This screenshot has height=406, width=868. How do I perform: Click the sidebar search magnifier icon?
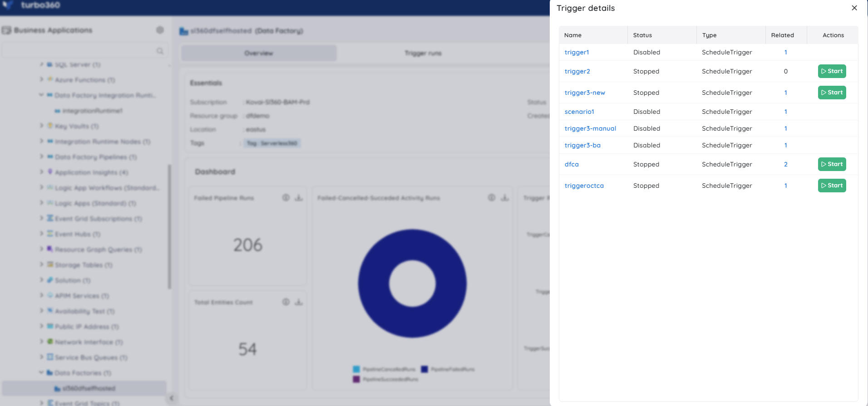coord(160,51)
